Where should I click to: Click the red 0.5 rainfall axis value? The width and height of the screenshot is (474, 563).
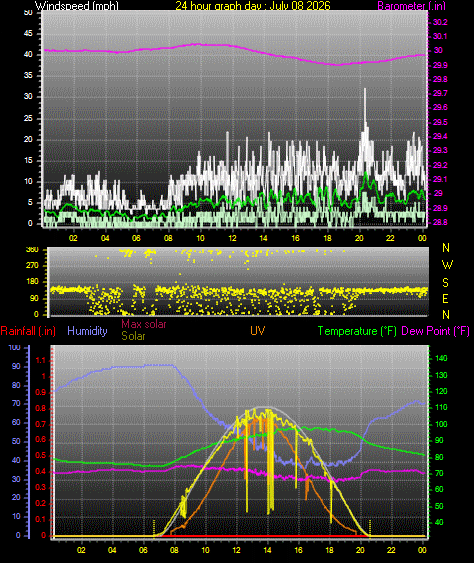tap(41, 456)
